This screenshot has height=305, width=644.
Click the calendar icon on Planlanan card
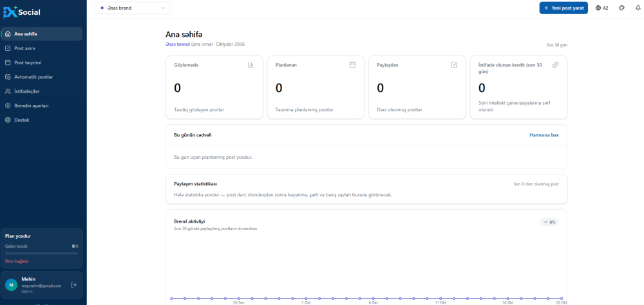click(x=352, y=65)
